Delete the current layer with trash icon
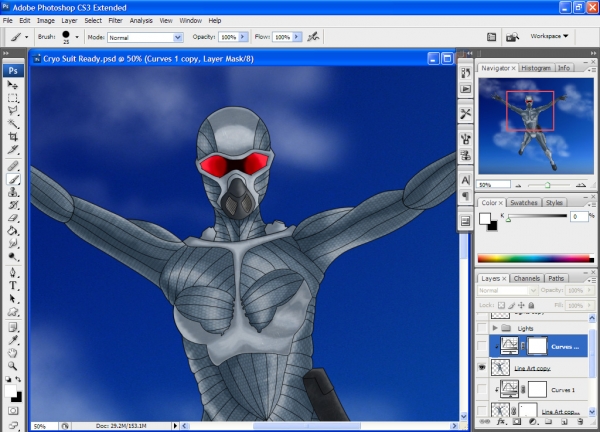The image size is (600, 432). tap(580, 422)
